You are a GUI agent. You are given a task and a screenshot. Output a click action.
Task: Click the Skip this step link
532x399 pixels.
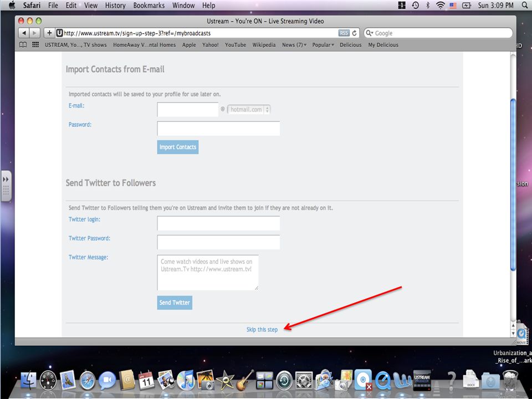tap(262, 329)
